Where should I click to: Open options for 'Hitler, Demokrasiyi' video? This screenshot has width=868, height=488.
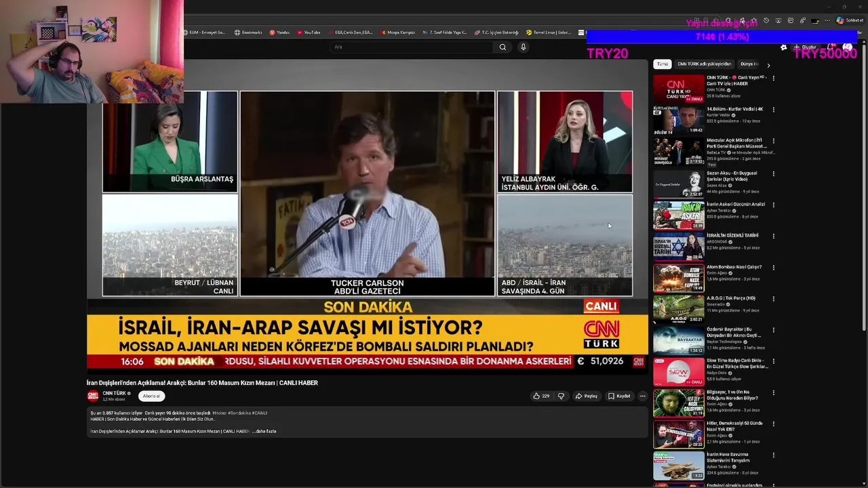(x=774, y=424)
